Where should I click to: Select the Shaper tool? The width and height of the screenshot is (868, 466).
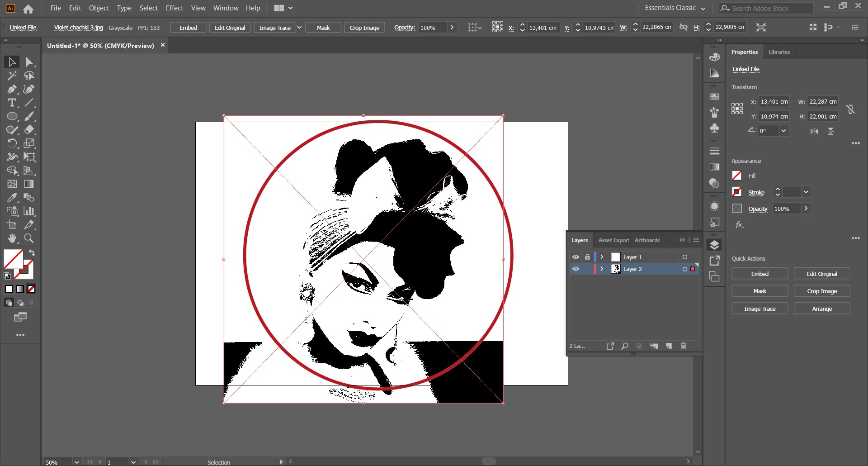click(x=12, y=130)
